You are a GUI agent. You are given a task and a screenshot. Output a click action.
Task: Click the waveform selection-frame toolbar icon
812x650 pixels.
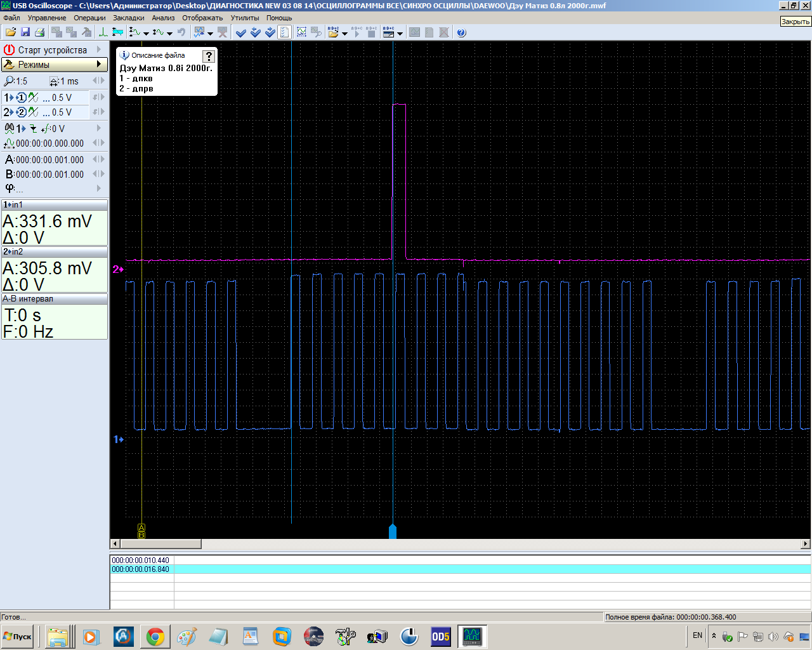pos(302,32)
